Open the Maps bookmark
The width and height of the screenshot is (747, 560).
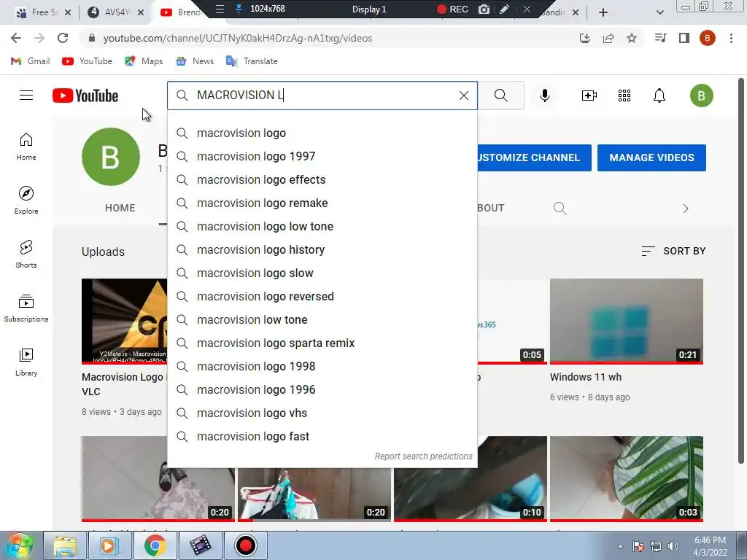pyautogui.click(x=144, y=61)
